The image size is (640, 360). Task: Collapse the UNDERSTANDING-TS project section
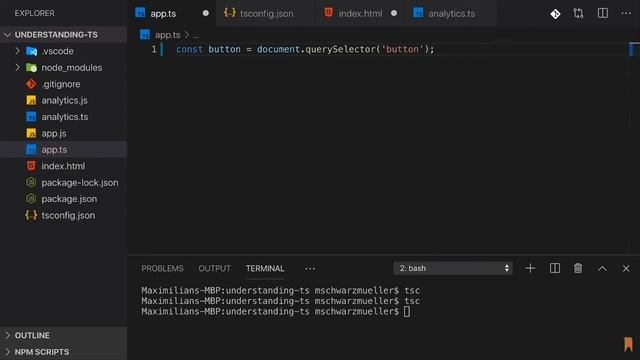coord(63,35)
